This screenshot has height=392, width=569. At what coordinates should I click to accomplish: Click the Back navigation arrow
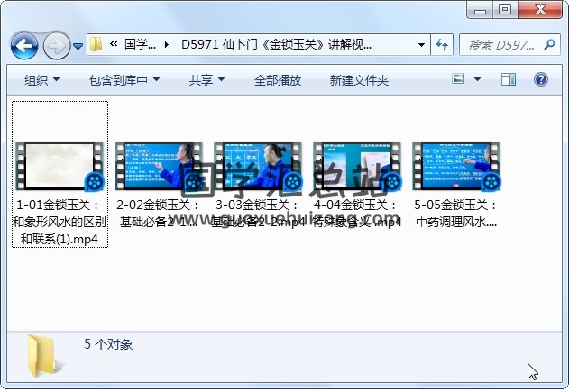[23, 44]
